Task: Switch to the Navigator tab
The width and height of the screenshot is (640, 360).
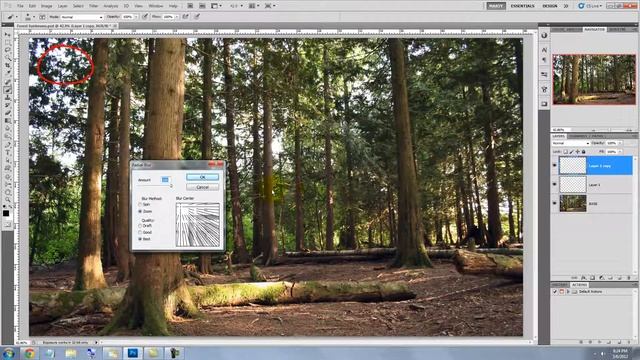Action: pyautogui.click(x=594, y=29)
